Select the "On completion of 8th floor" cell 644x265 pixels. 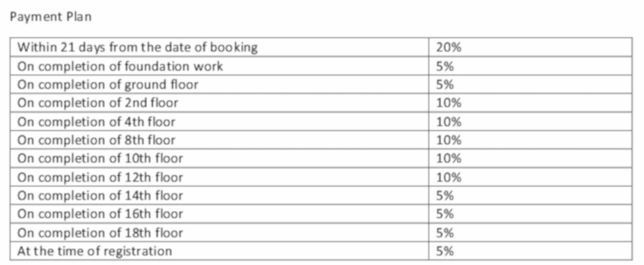point(96,140)
